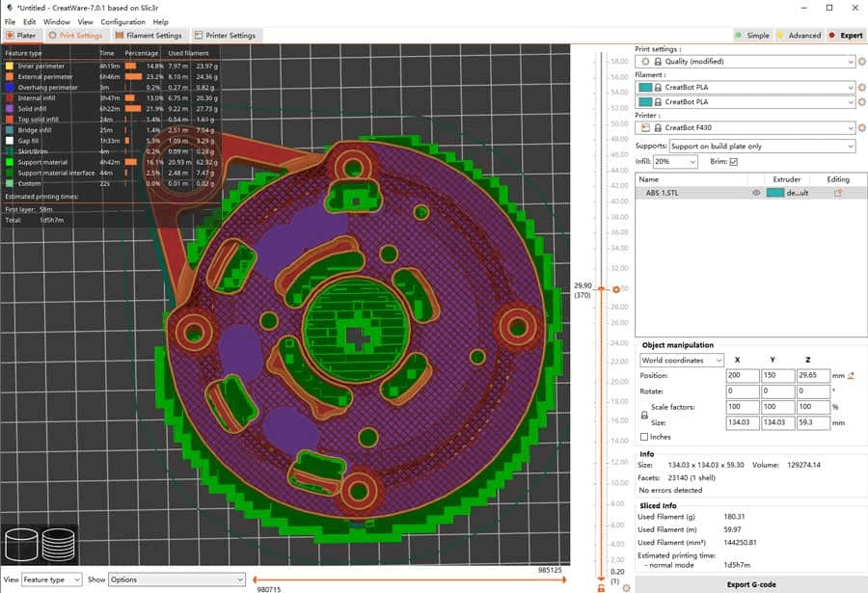The width and height of the screenshot is (868, 593).
Task: Open the first CreatBot PLA filament dropdown
Action: 746,88
